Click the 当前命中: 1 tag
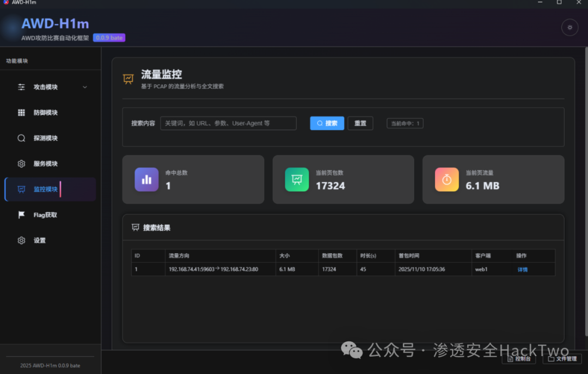 [x=405, y=123]
